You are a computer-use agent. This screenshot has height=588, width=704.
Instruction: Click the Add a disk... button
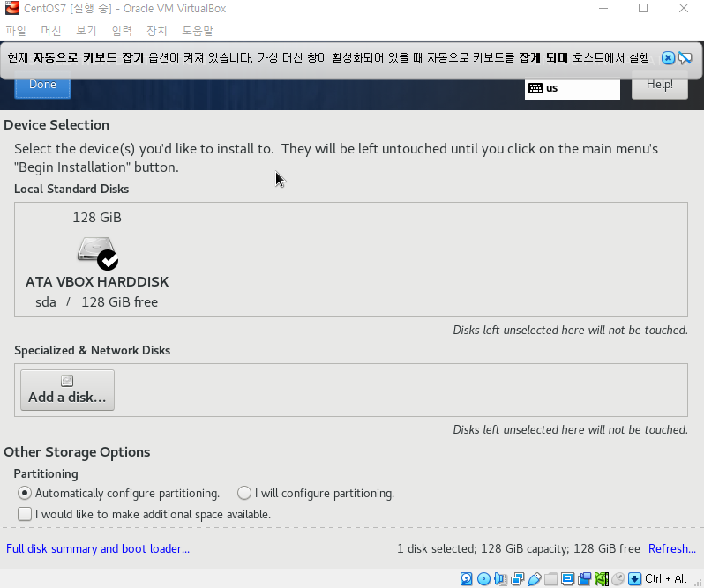point(67,391)
